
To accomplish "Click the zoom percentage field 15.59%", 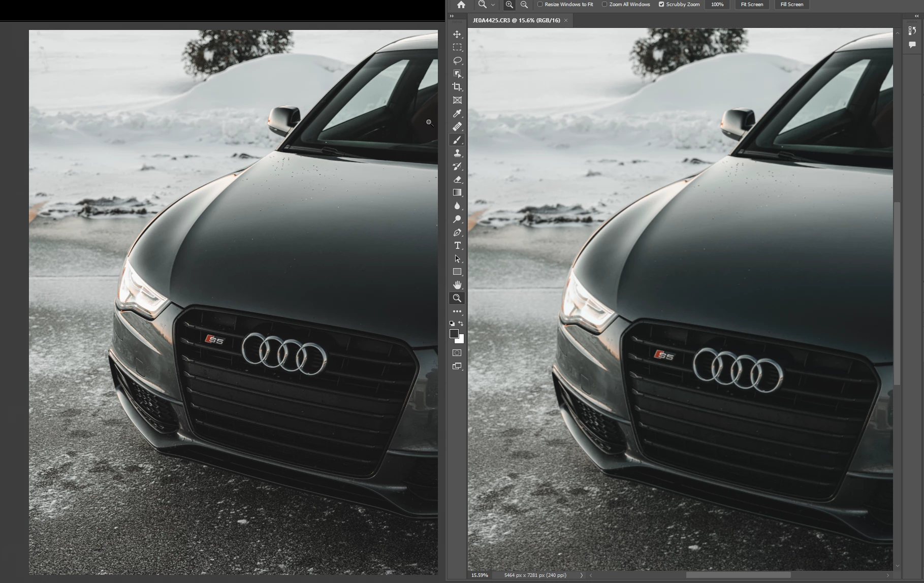I will pyautogui.click(x=480, y=575).
